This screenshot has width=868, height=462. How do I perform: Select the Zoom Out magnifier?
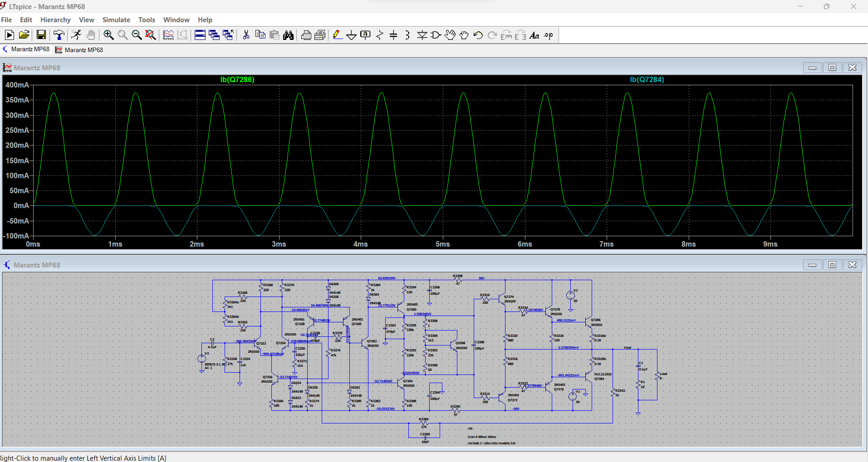pos(137,35)
